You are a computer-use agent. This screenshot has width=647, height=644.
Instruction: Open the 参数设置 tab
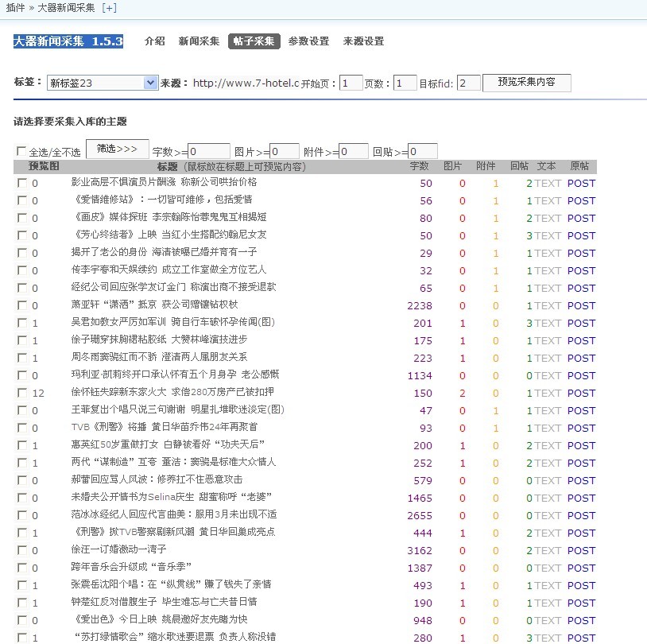click(308, 41)
